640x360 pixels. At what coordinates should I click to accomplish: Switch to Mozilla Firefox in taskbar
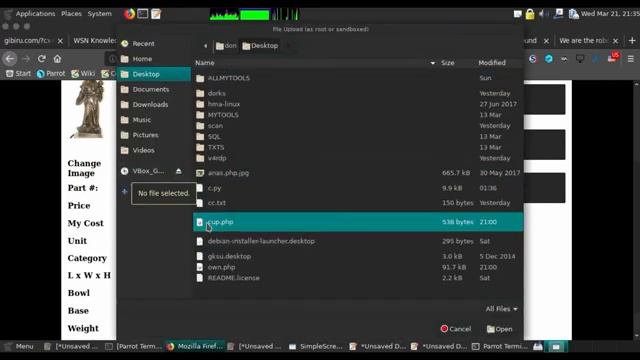pyautogui.click(x=195, y=347)
